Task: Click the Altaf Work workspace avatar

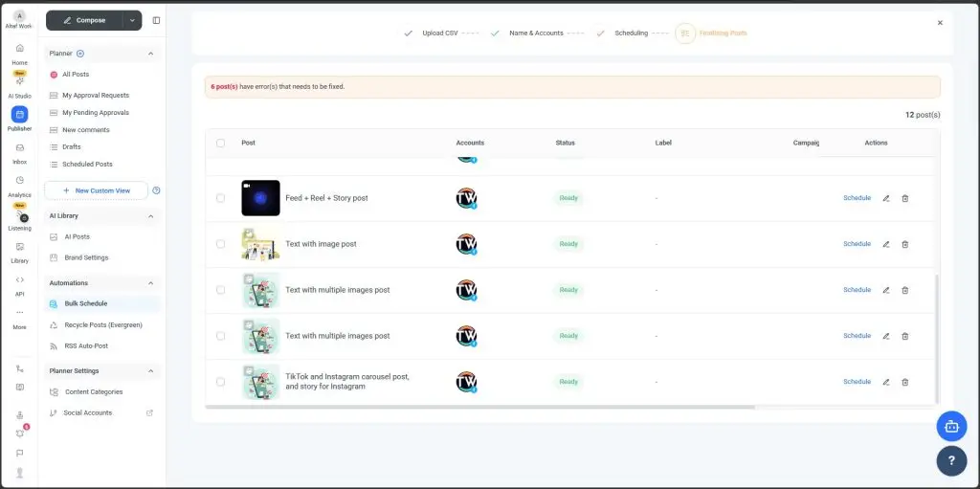Action: 19,16
